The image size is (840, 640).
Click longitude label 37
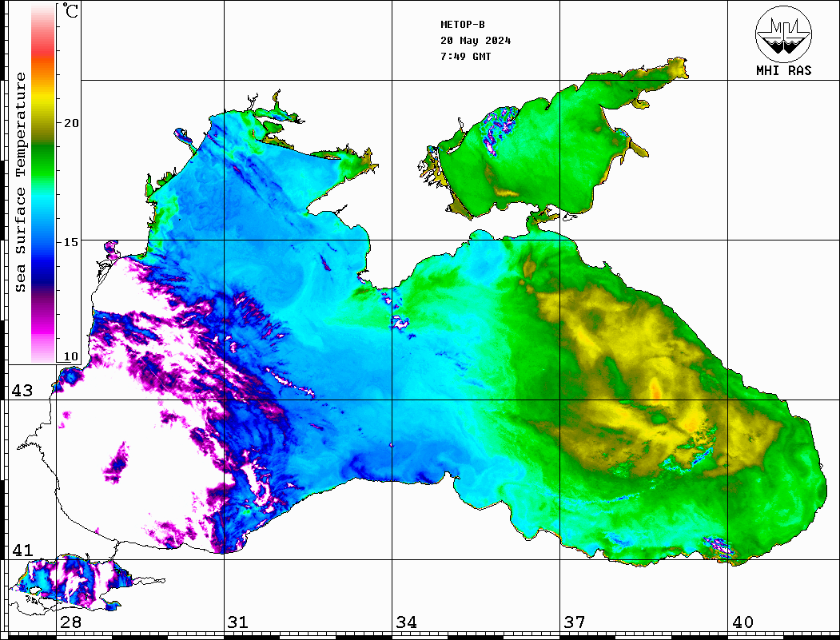(x=575, y=622)
